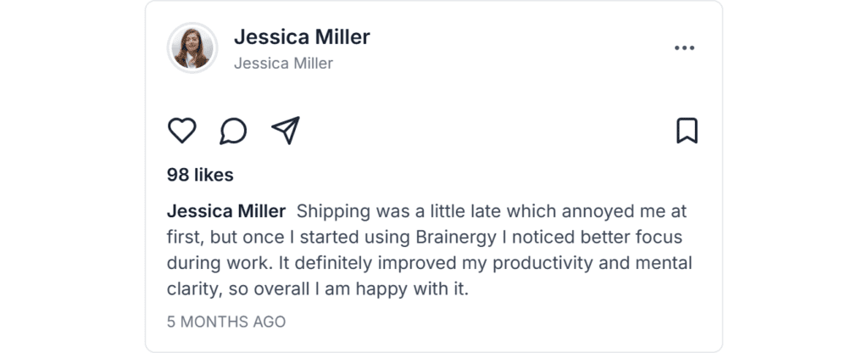Open the bold Jessica Miller header name
Screen dimensions: 868x353
pos(302,37)
